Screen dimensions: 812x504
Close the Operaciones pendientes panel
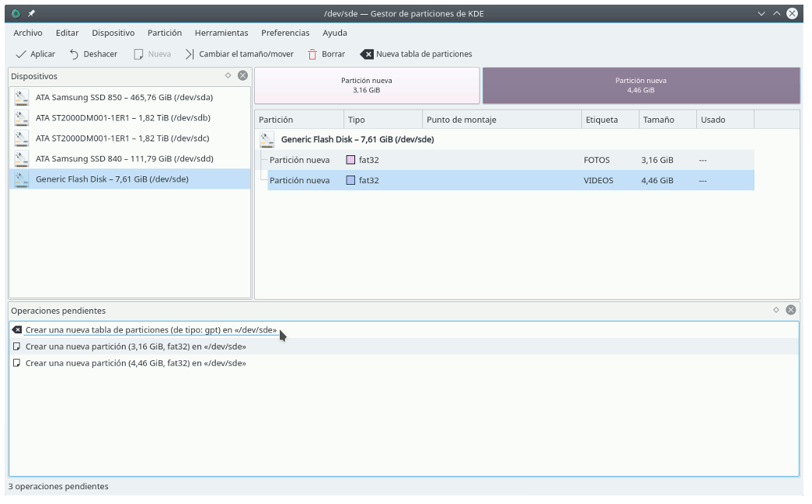[790, 310]
